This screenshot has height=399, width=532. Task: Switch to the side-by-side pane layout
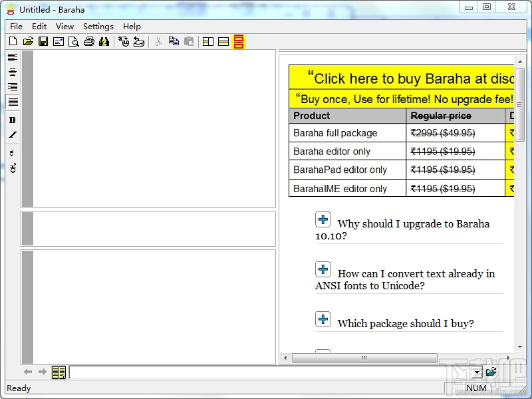(x=208, y=41)
